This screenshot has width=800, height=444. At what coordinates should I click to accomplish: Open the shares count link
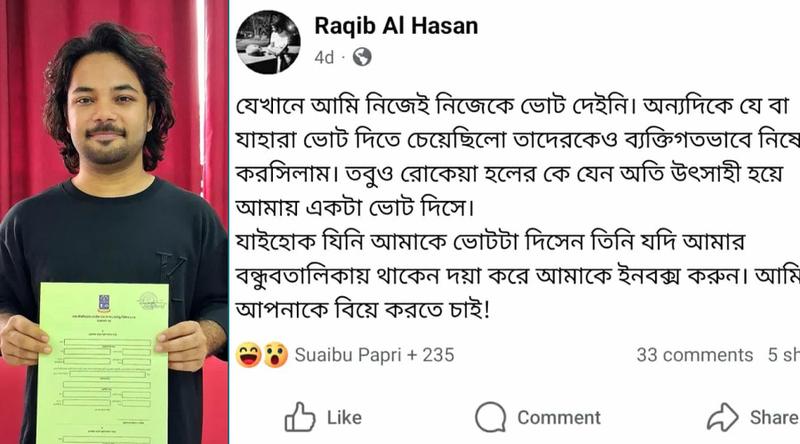click(784, 355)
